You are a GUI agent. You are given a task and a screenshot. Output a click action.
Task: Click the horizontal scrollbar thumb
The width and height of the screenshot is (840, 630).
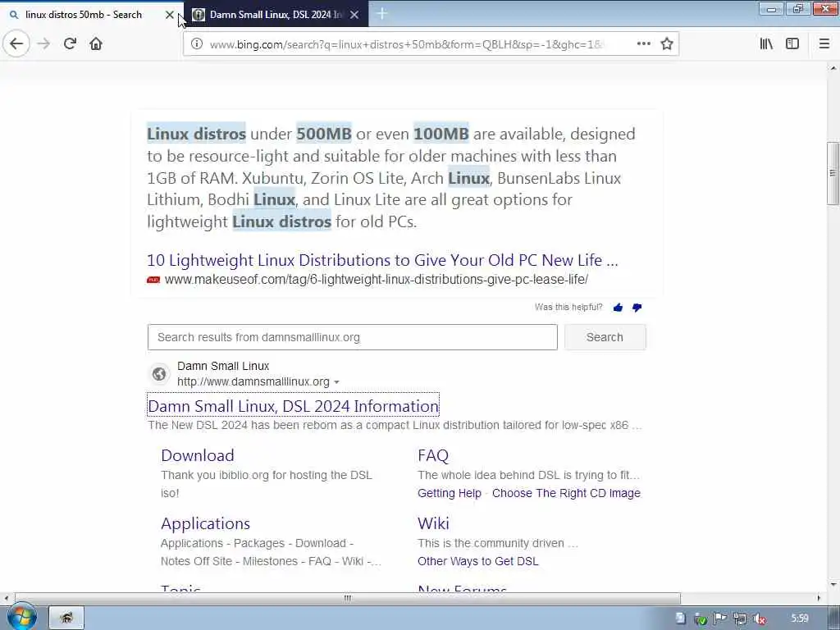tap(348, 598)
